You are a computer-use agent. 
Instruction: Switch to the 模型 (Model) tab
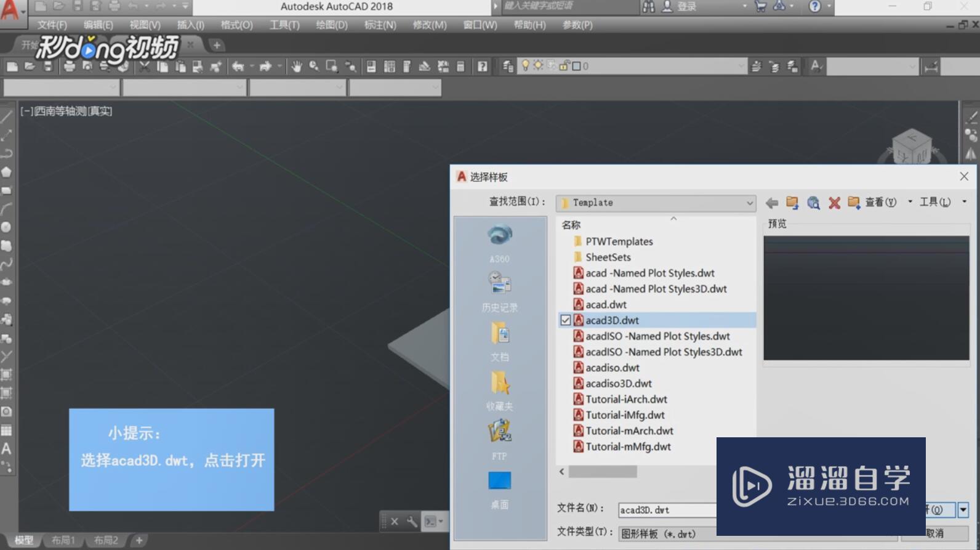(x=23, y=540)
